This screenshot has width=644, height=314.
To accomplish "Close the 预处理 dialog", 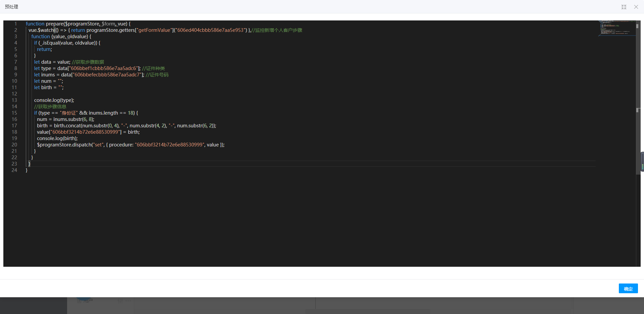I will click(x=636, y=7).
